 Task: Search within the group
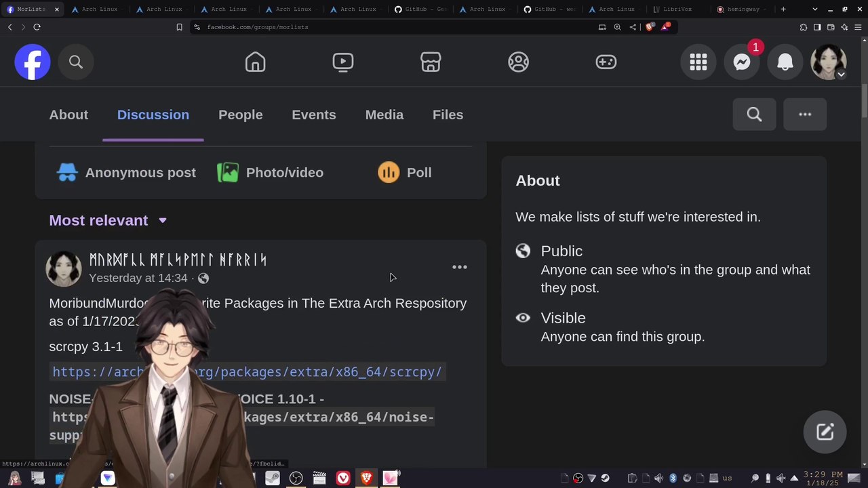tap(754, 115)
